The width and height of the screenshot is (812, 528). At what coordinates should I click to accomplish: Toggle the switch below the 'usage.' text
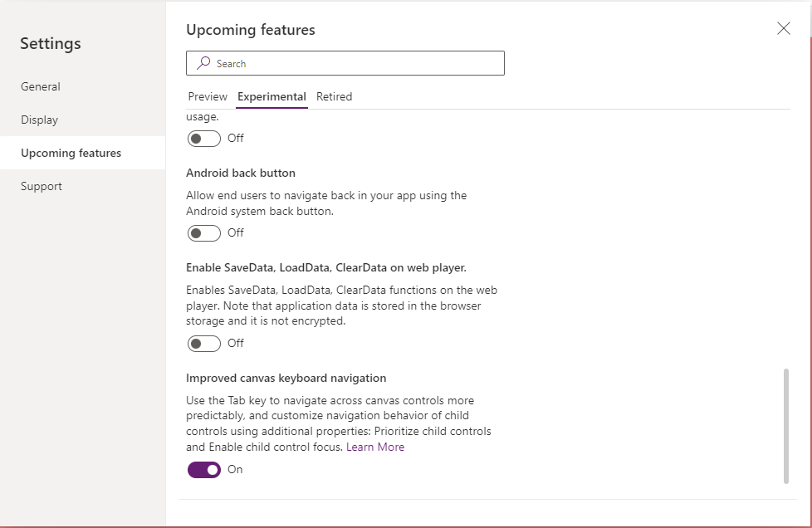coord(204,138)
